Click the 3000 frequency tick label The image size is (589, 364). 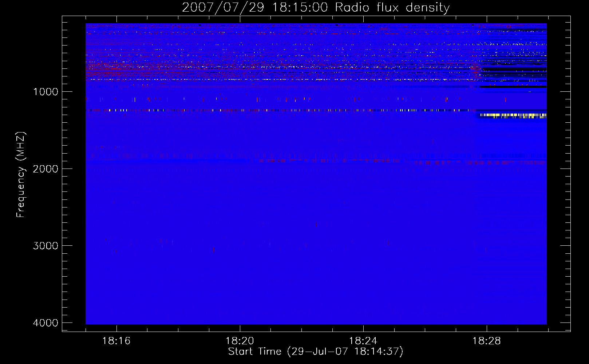pyautogui.click(x=46, y=246)
